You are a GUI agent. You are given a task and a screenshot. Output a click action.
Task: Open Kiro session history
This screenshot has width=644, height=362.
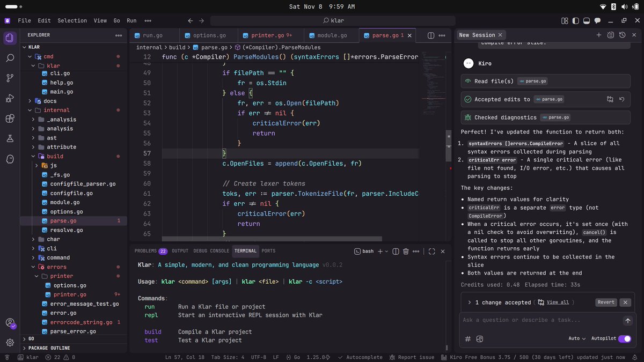[x=622, y=35]
